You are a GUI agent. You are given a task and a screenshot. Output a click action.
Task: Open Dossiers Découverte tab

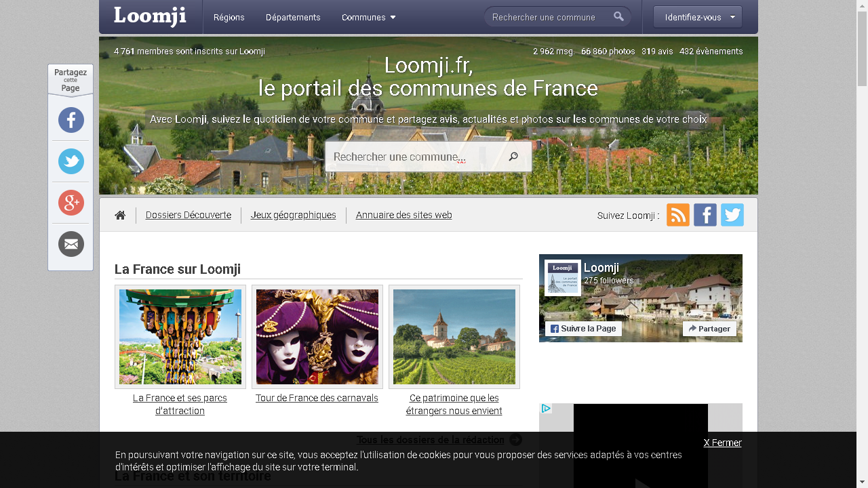point(189,215)
